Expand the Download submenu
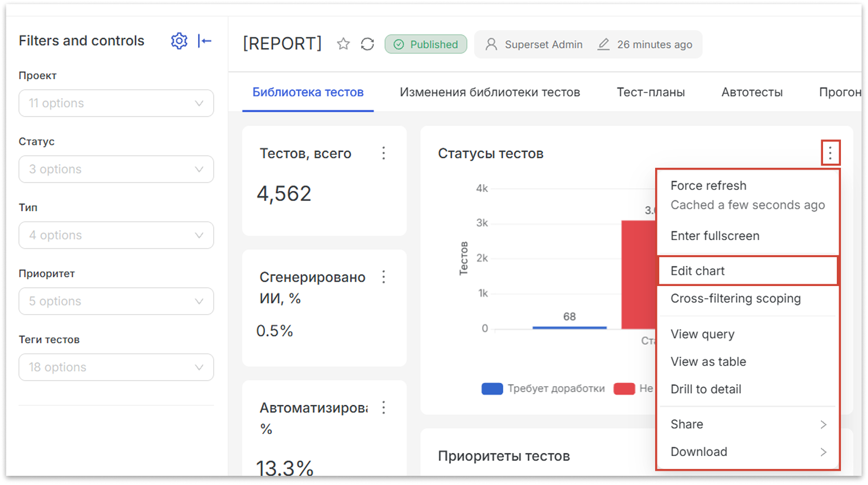This screenshot has width=868, height=485. tap(748, 452)
